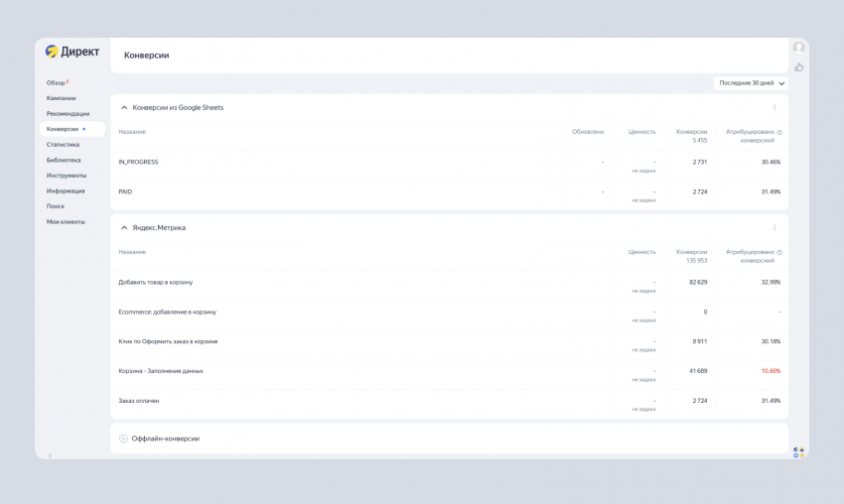
Task: Click the colorful apps icon at bottom right
Action: [798, 452]
